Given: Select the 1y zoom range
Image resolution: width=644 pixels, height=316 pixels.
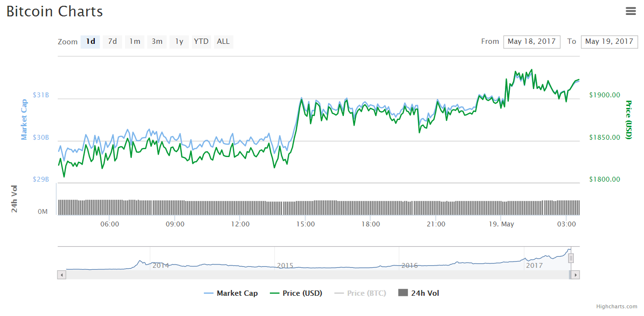Looking at the screenshot, I should 178,41.
